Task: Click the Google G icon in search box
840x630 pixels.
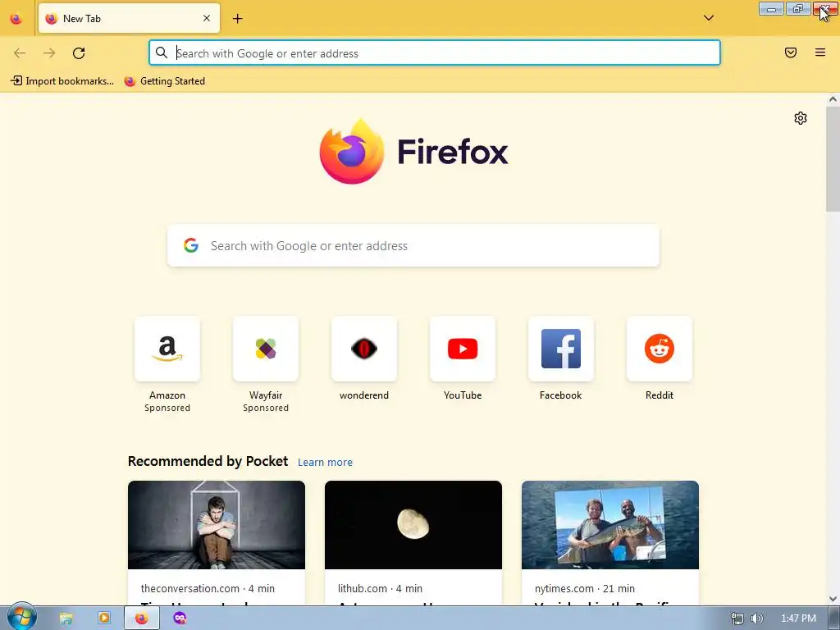Action: 191,245
